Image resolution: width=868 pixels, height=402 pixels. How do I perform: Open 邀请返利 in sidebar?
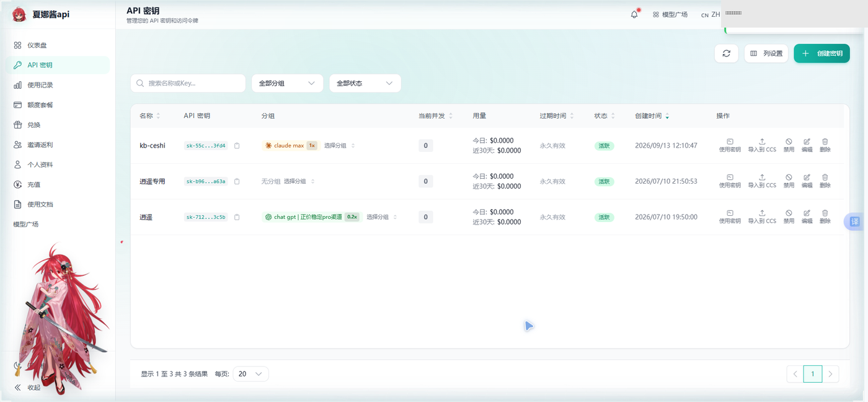[58, 145]
